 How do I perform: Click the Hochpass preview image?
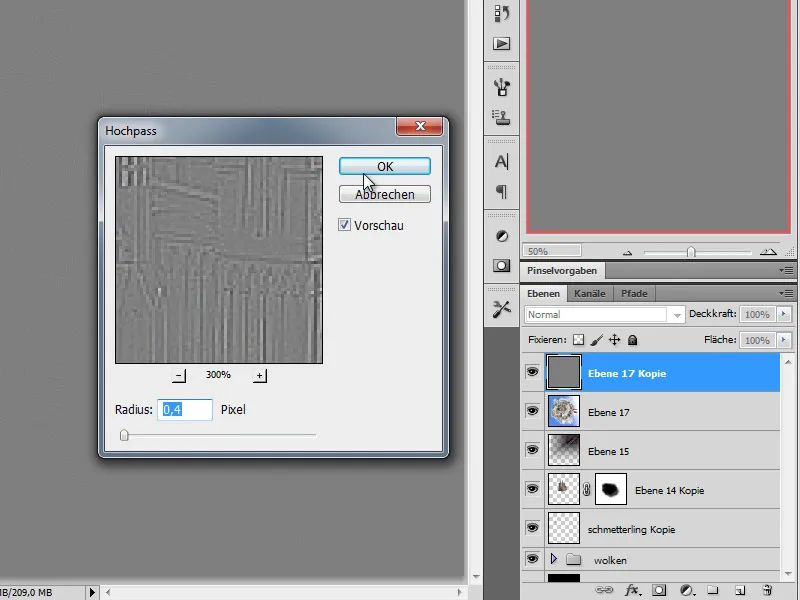[219, 260]
